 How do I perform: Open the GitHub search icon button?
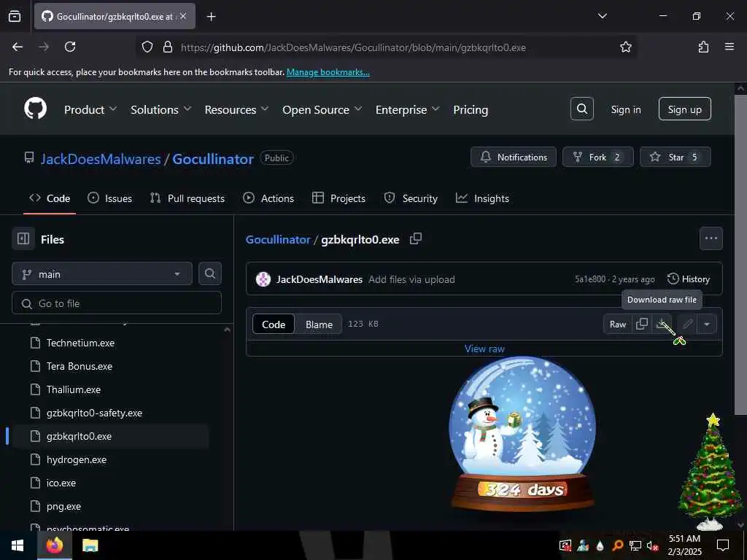tap(581, 109)
